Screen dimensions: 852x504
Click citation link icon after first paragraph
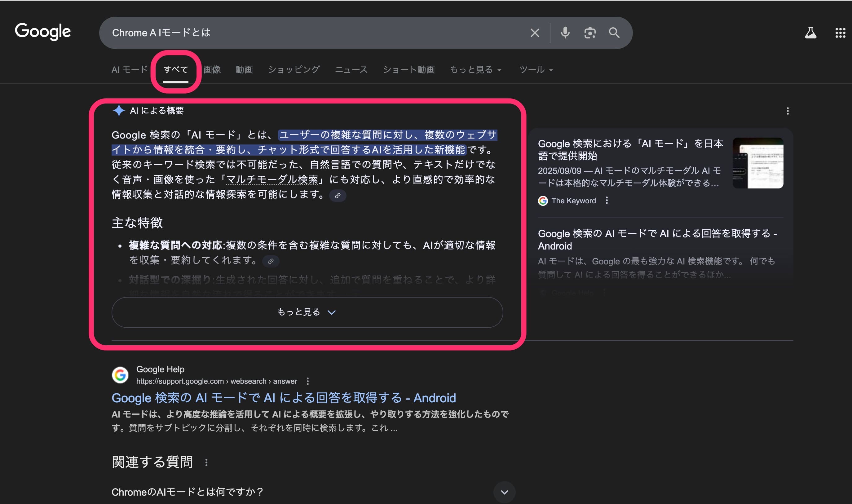click(338, 196)
